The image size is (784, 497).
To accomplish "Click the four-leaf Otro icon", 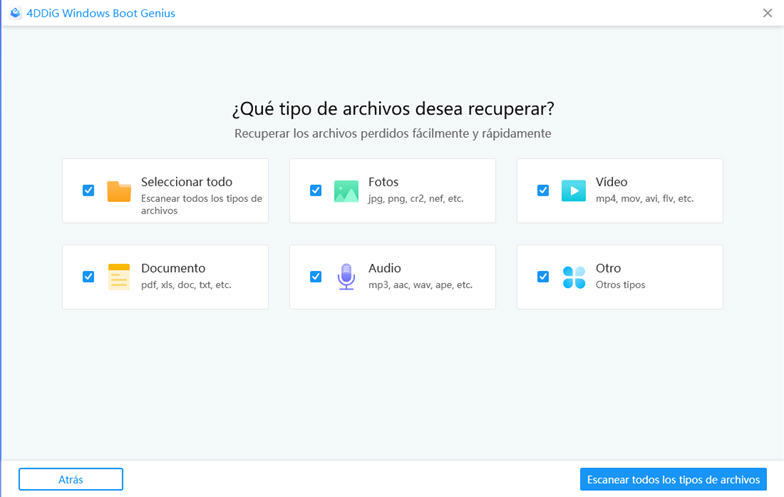I will click(574, 277).
